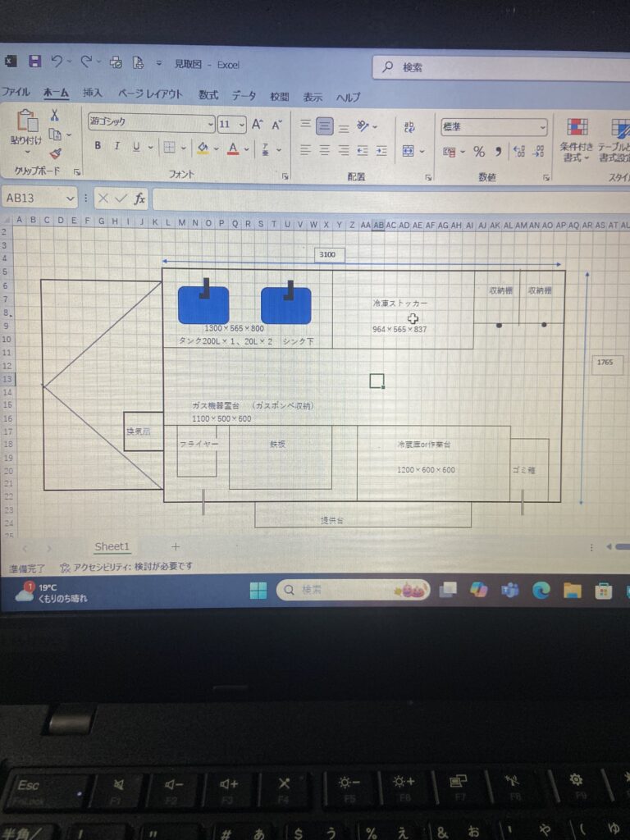Open the ファイル file tab
This screenshot has width=630, height=840.
coord(16,92)
